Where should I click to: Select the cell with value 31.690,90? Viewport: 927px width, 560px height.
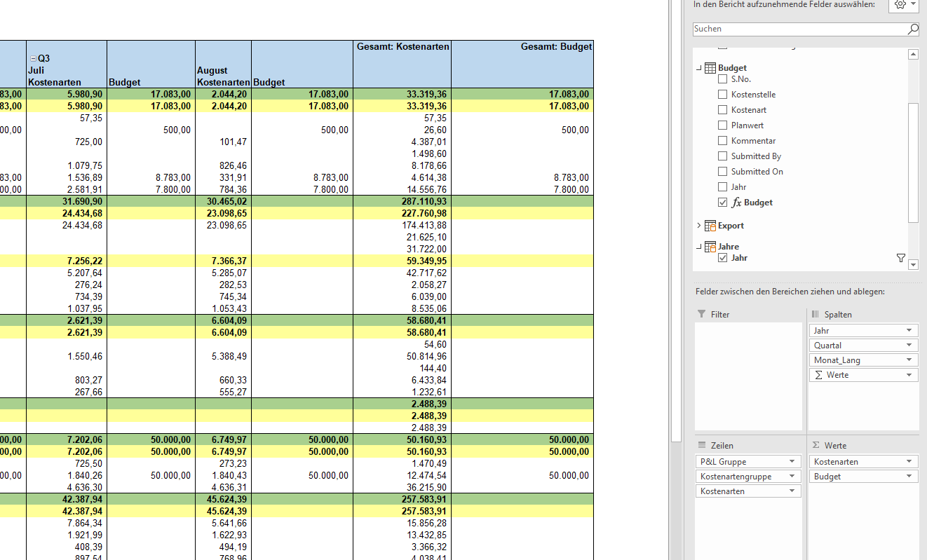pyautogui.click(x=67, y=202)
